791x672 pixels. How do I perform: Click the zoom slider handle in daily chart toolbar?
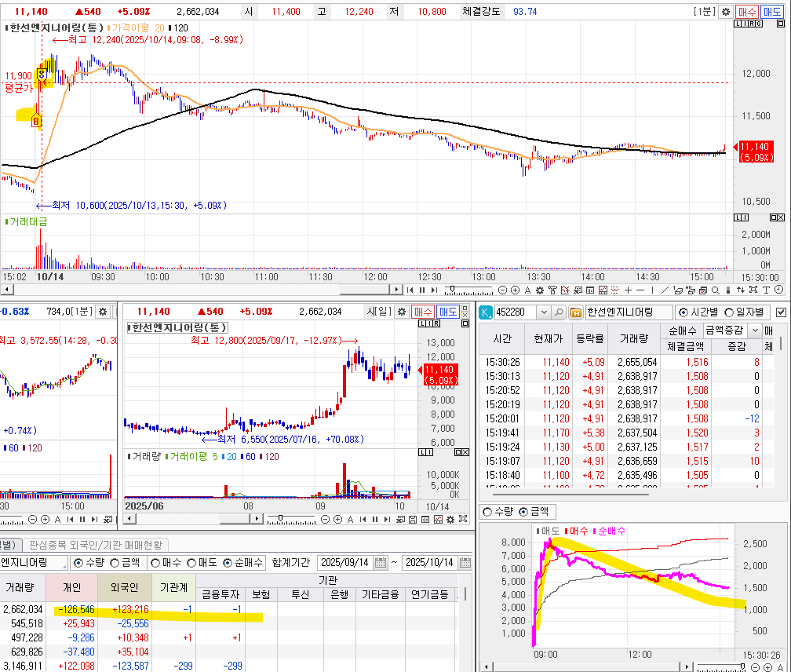(x=280, y=517)
